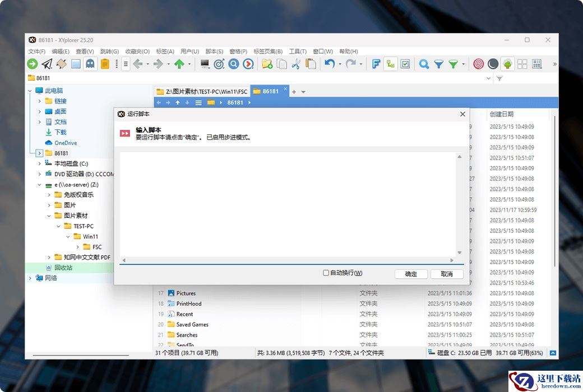
Task: Click the 确定 button in script dialog
Action: [411, 274]
